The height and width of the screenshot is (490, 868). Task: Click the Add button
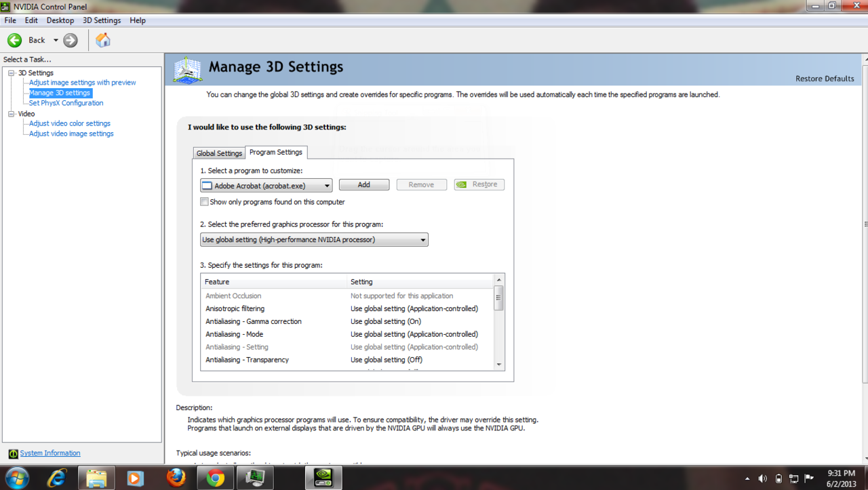click(364, 184)
